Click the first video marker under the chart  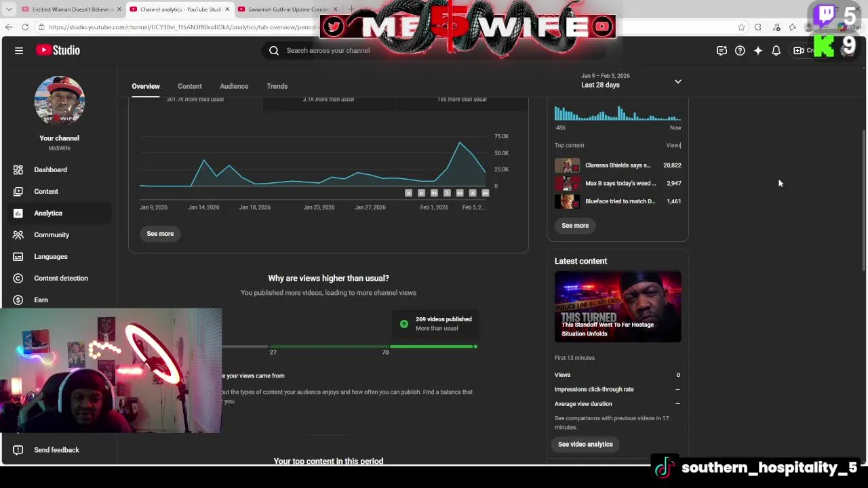pos(408,193)
